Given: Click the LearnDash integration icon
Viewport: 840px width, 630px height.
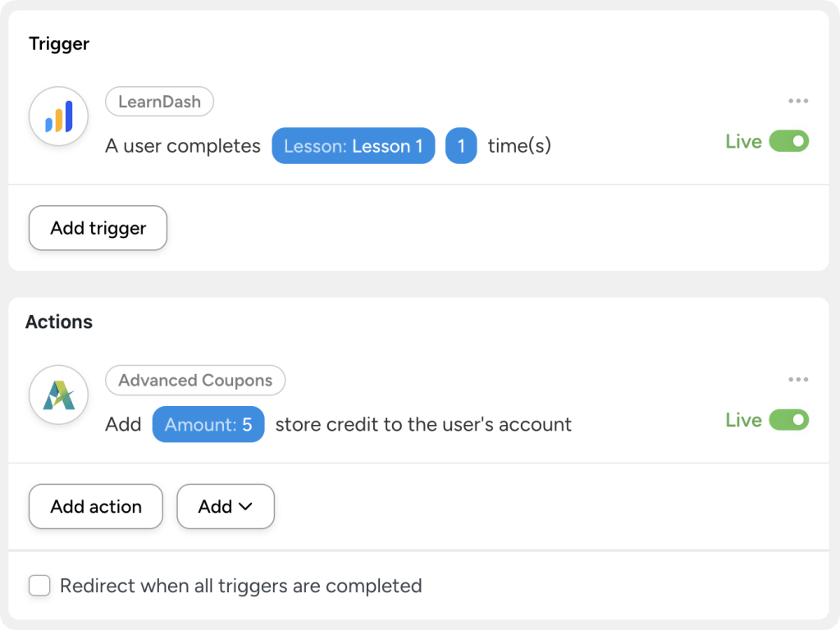Looking at the screenshot, I should 57,116.
